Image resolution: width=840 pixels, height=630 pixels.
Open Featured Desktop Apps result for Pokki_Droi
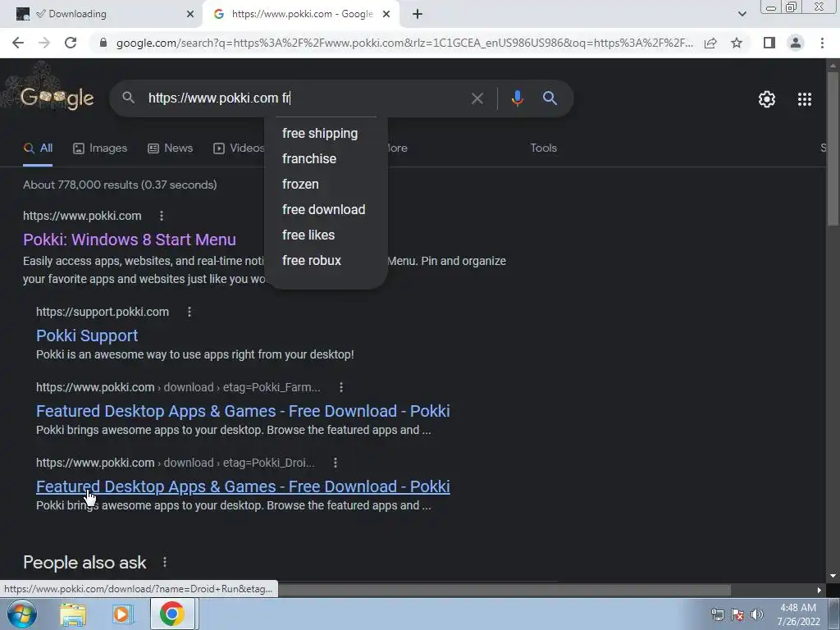pyautogui.click(x=243, y=486)
